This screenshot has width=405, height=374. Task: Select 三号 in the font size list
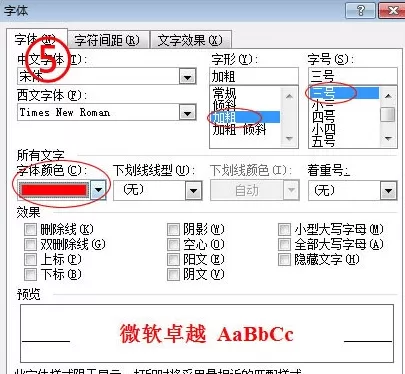344,93
